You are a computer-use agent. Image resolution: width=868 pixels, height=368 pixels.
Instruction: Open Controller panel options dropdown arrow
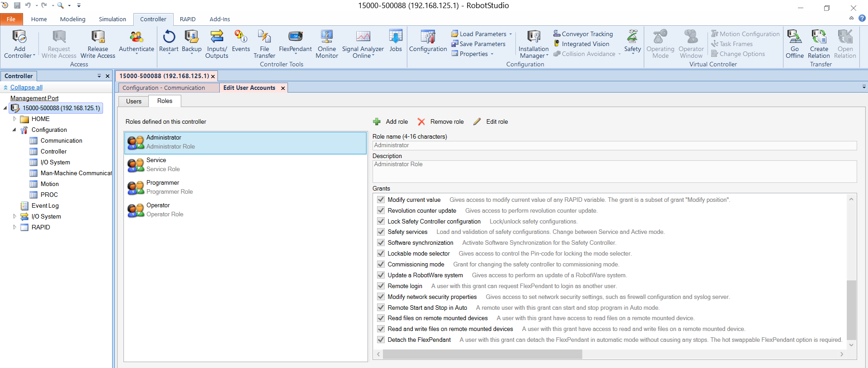(99, 76)
